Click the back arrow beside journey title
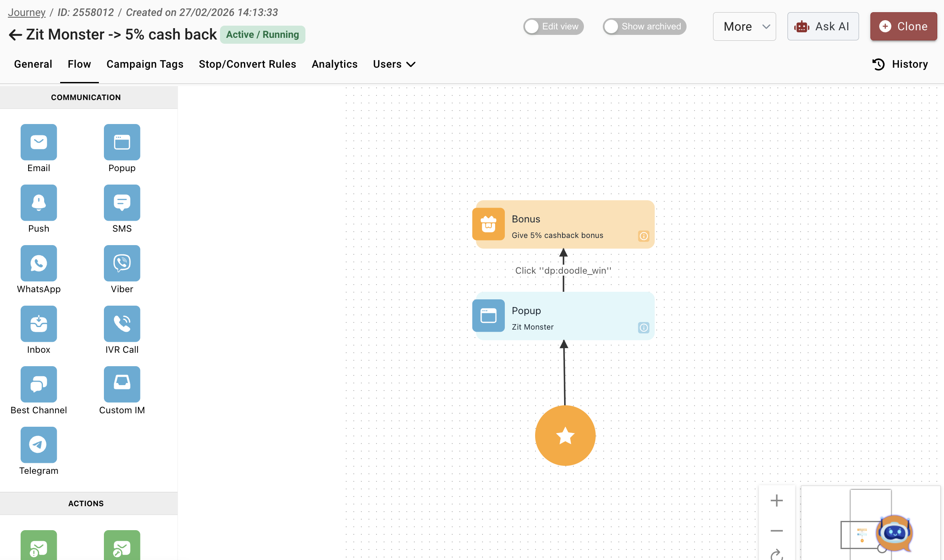Image resolution: width=944 pixels, height=560 pixels. [x=15, y=35]
